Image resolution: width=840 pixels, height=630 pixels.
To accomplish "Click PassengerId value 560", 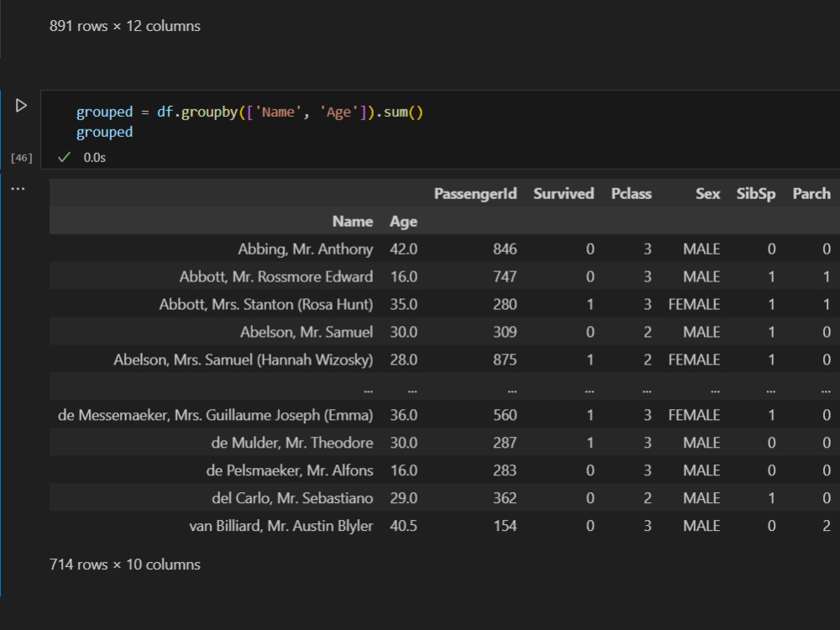I will click(x=505, y=415).
